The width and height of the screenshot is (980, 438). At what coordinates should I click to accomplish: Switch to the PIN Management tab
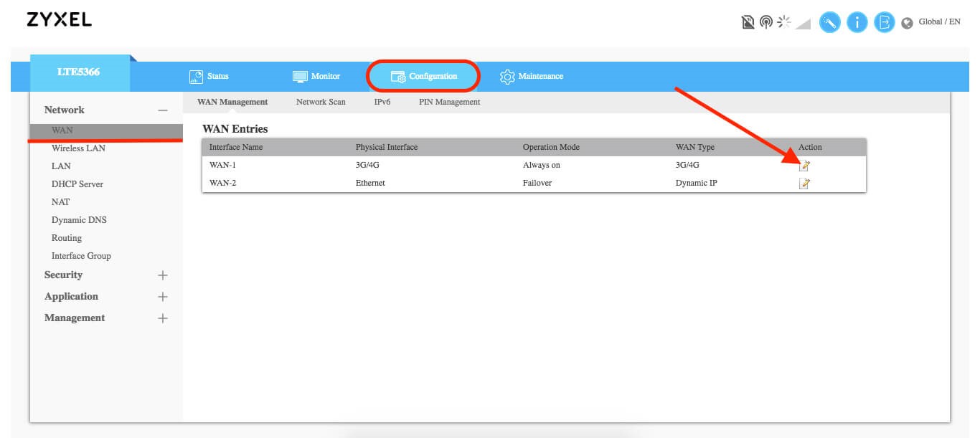pos(450,102)
